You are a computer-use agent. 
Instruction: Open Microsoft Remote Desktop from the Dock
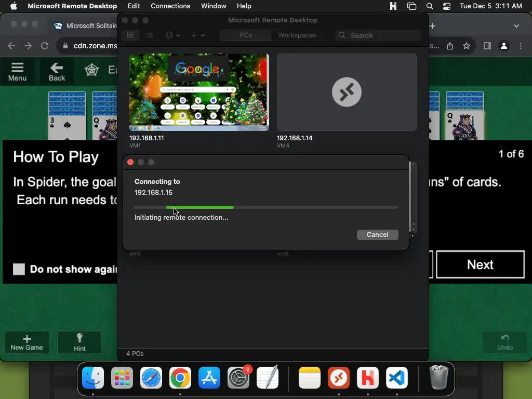[x=339, y=378]
